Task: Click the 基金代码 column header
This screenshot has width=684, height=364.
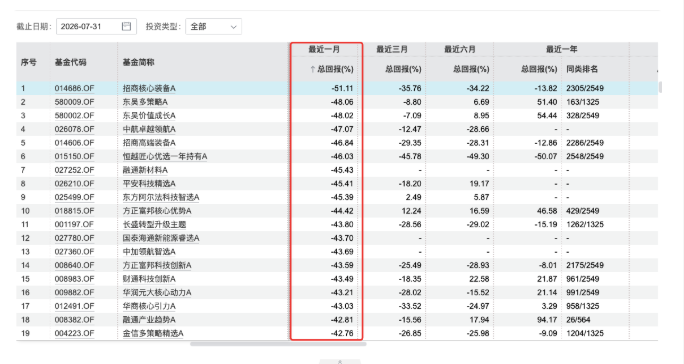Action: tap(70, 62)
